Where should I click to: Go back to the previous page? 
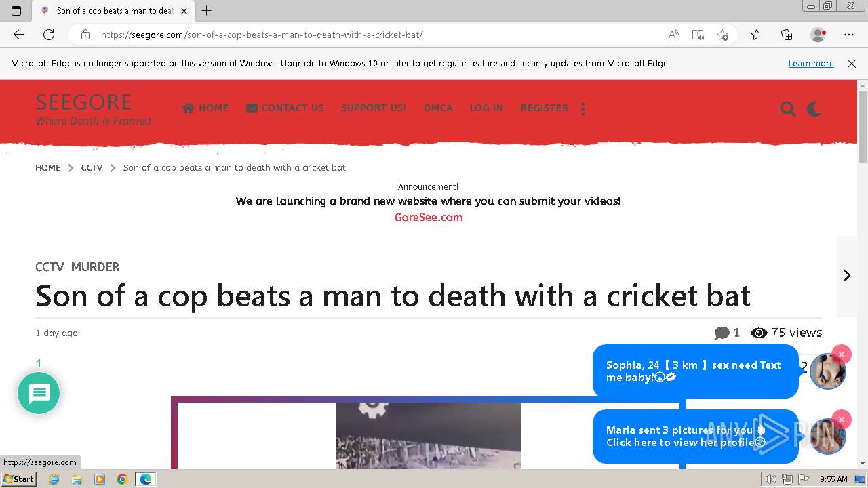pos(19,35)
